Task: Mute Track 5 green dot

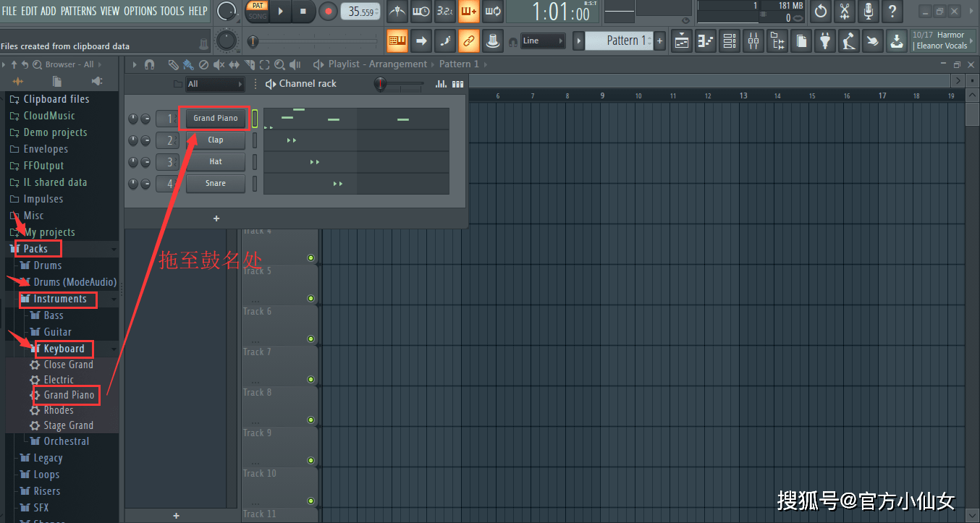Action: click(x=311, y=298)
